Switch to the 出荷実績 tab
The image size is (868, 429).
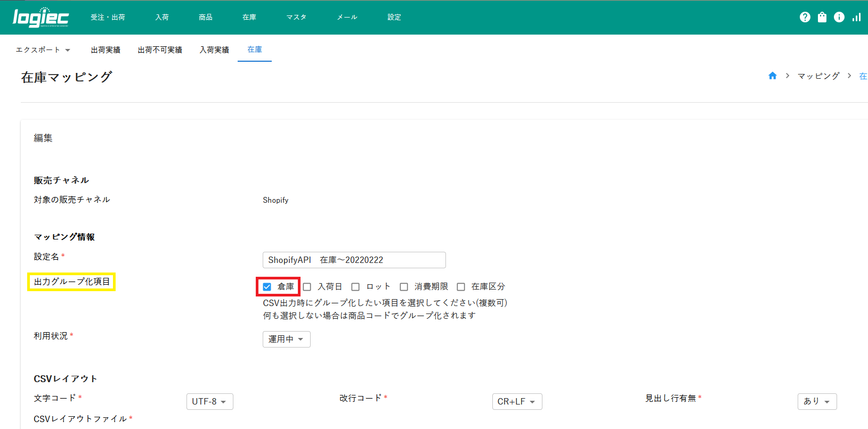[x=106, y=50]
